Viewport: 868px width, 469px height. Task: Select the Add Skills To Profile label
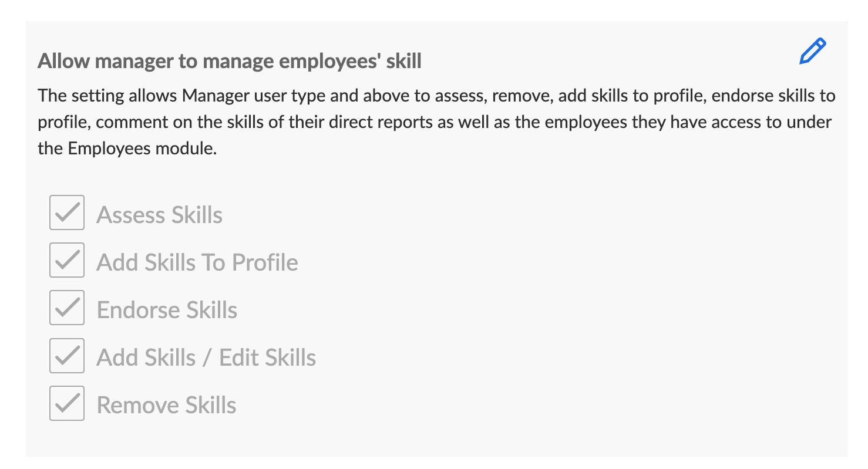(197, 262)
